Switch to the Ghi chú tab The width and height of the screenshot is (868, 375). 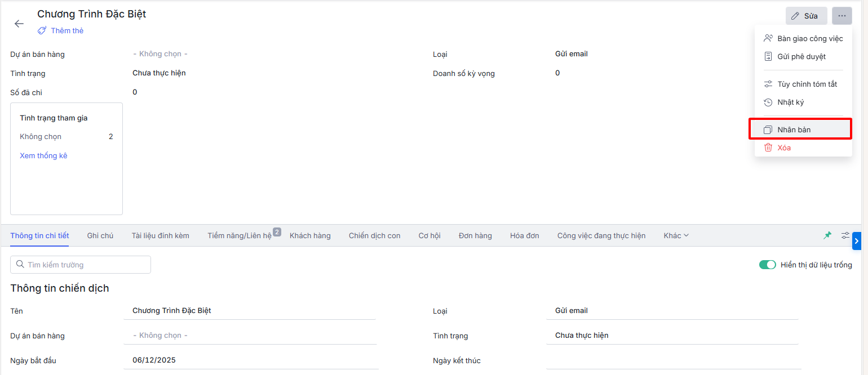point(100,235)
